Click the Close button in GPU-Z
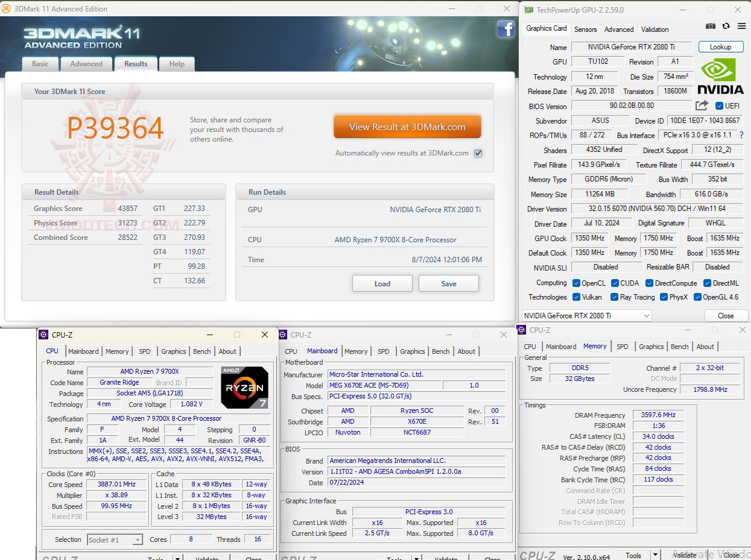Screen dimensions: 751x560 click(x=726, y=315)
